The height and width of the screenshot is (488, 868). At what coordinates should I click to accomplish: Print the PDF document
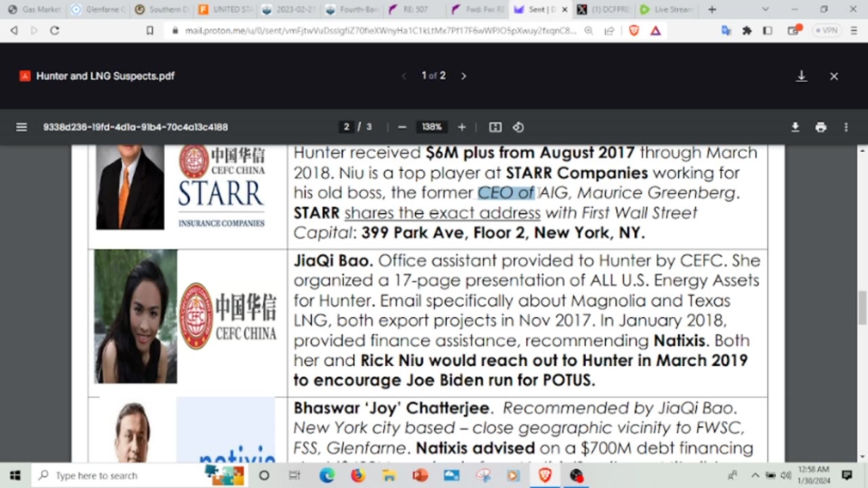tap(821, 127)
